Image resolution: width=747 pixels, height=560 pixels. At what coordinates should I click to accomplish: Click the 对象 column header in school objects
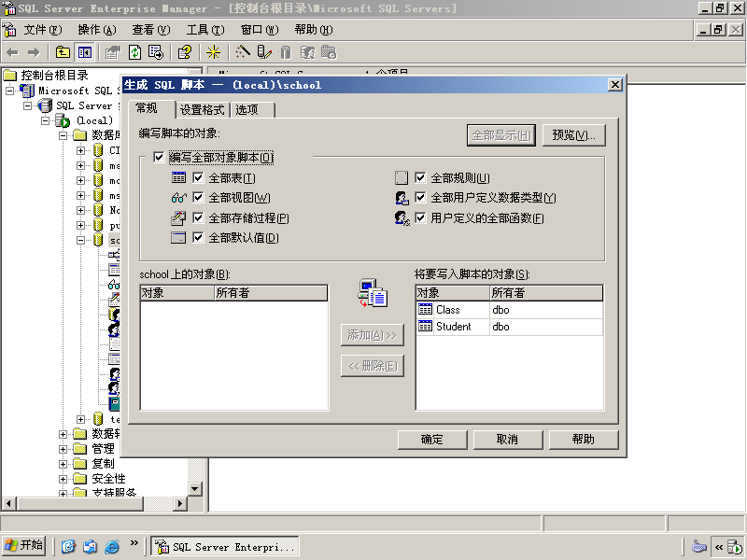point(177,293)
